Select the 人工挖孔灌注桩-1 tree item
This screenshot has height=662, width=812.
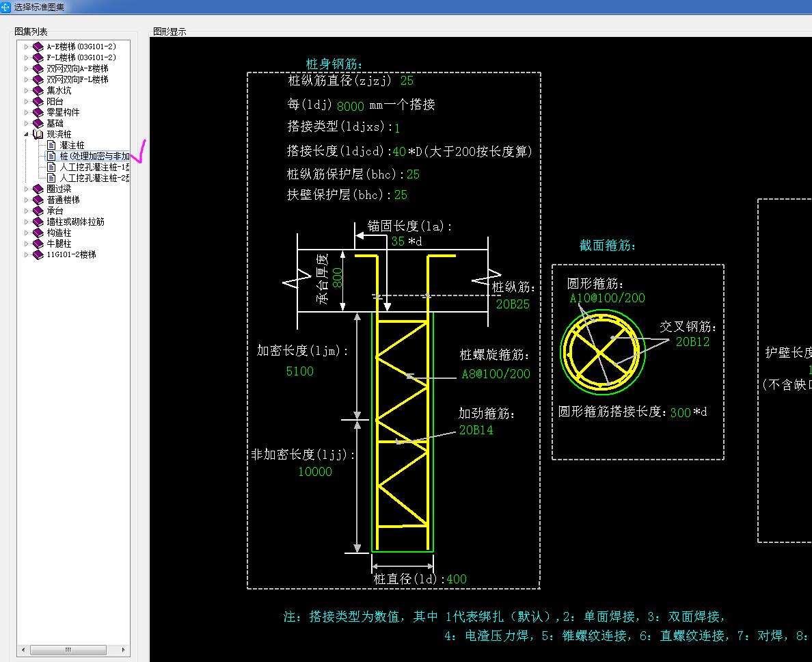coord(94,167)
